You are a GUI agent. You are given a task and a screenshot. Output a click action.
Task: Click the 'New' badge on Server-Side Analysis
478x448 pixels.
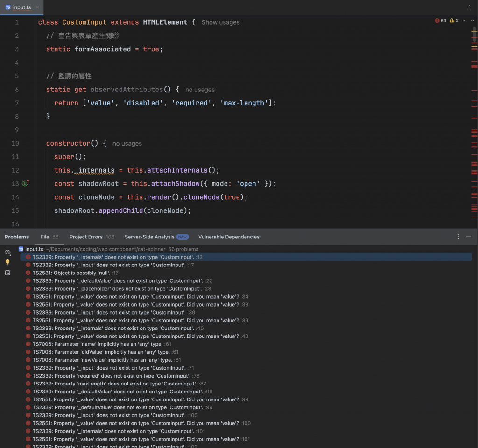pyautogui.click(x=183, y=237)
